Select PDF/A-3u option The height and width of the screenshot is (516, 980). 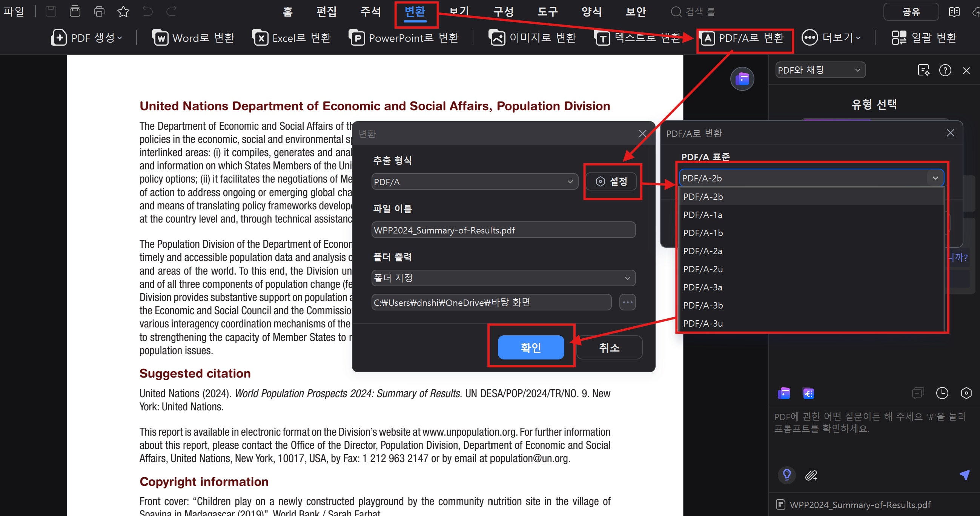click(x=811, y=323)
